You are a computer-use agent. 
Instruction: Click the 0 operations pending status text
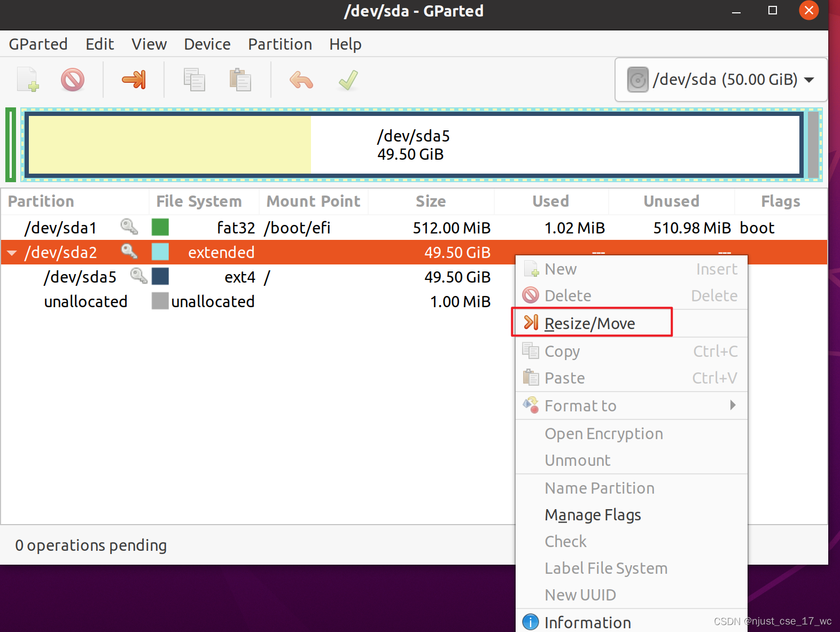click(x=91, y=545)
